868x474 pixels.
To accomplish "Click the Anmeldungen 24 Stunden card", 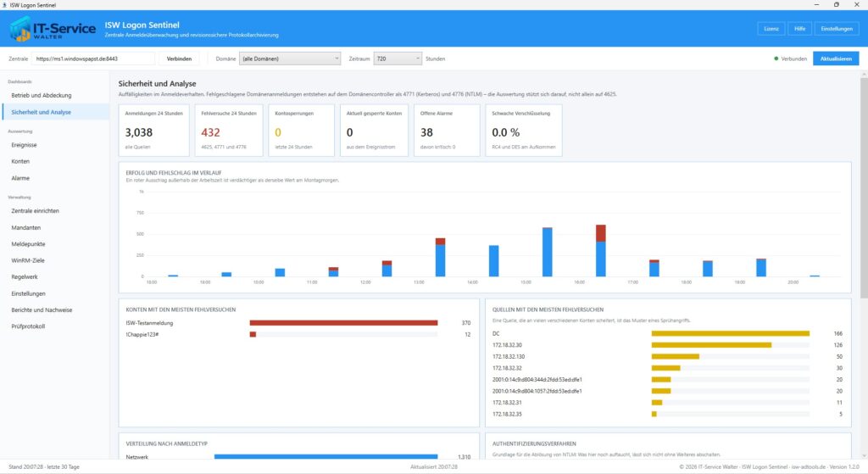I will [154, 130].
